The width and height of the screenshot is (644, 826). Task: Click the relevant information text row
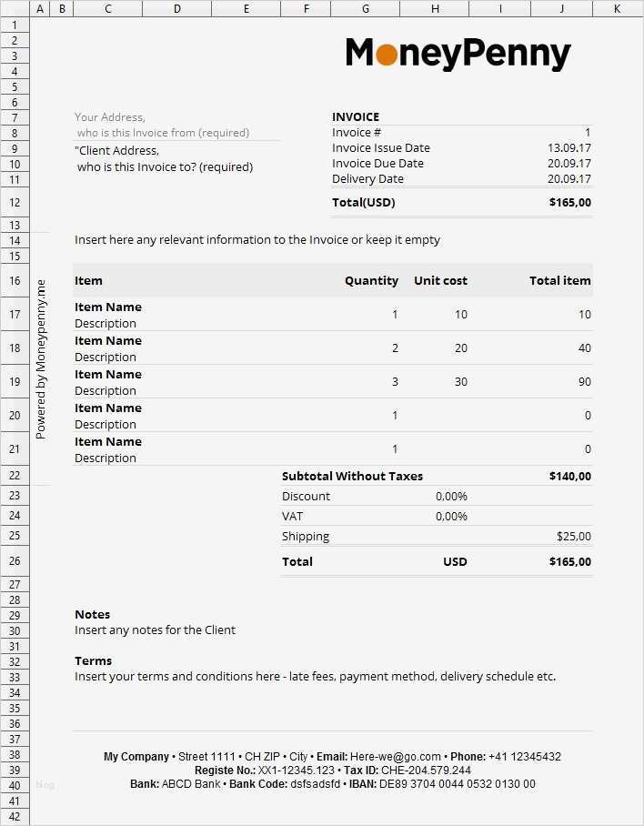[x=257, y=240]
